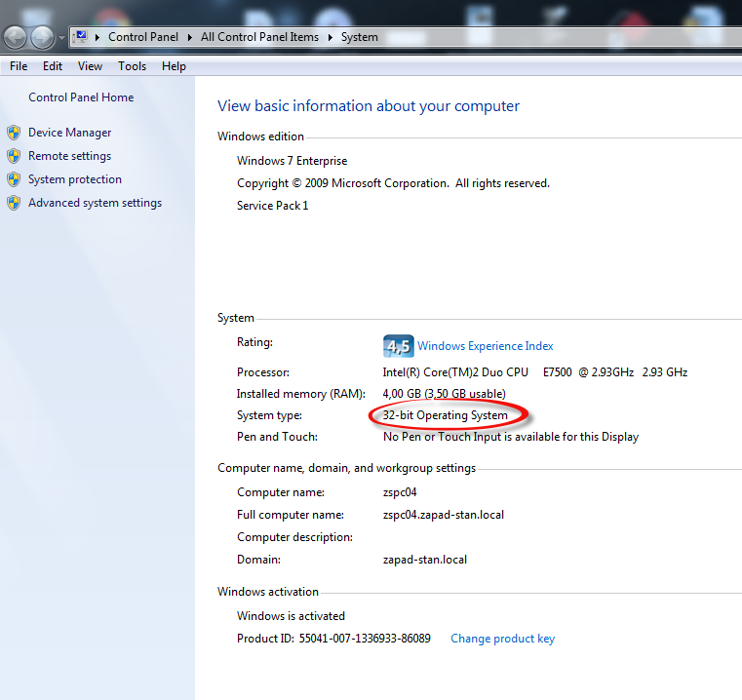Select System in the address breadcrumb
742x700 pixels.
click(359, 37)
